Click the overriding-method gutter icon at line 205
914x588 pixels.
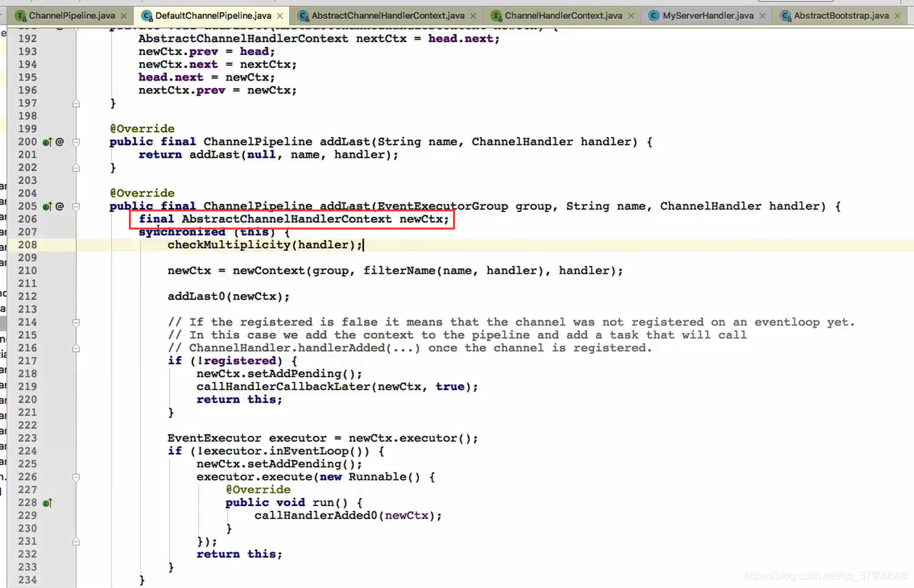[x=48, y=206]
